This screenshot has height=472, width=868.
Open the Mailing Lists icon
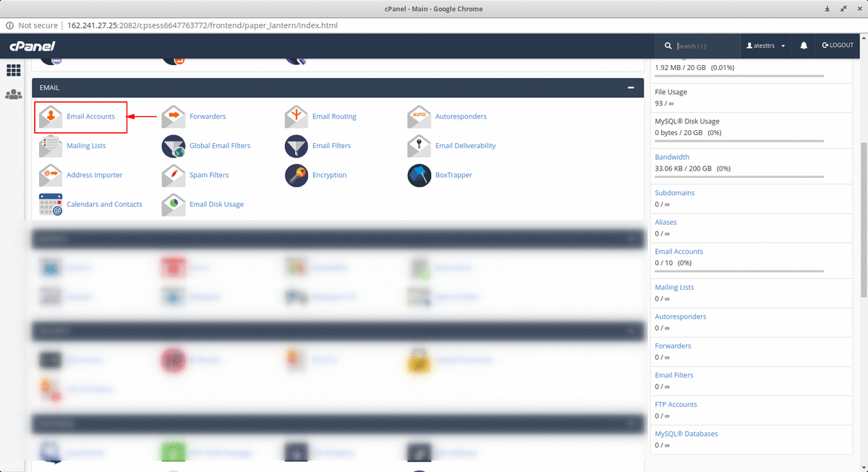coord(50,145)
